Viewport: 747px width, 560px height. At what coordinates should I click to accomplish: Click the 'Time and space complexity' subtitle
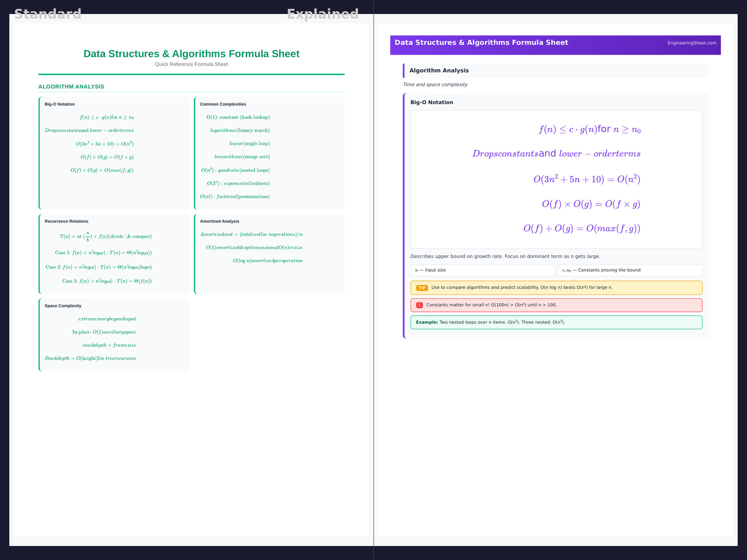click(435, 84)
